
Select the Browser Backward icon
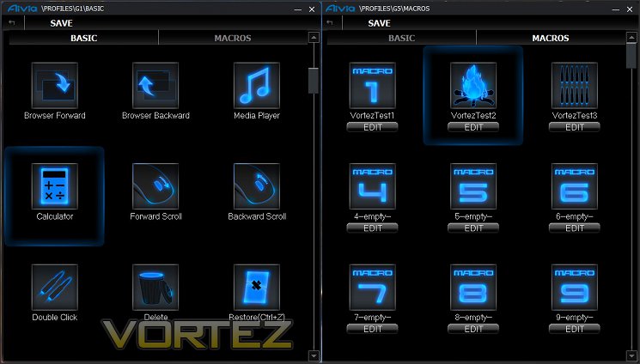(x=155, y=85)
